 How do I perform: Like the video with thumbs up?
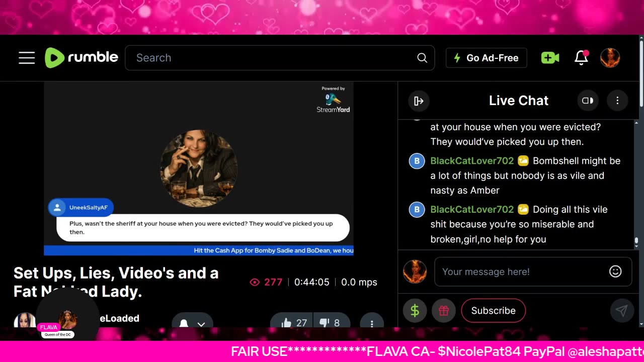pyautogui.click(x=292, y=323)
